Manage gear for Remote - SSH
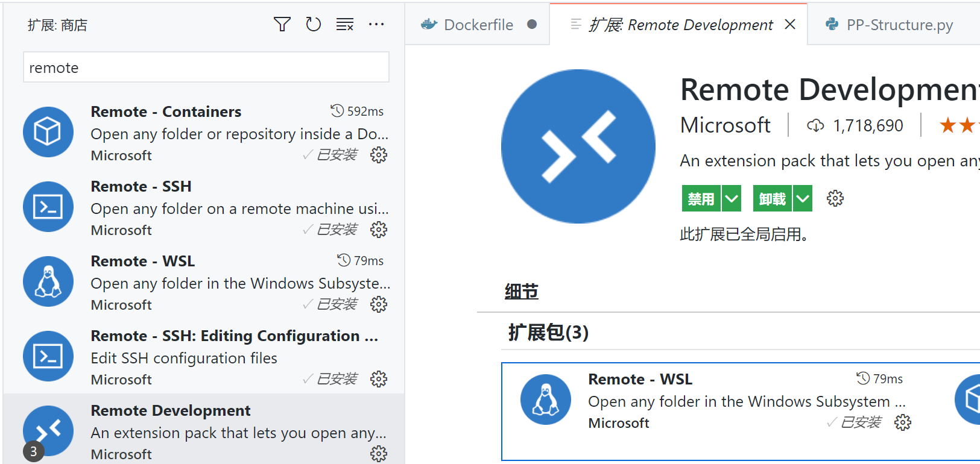This screenshot has height=464, width=980. [x=379, y=230]
